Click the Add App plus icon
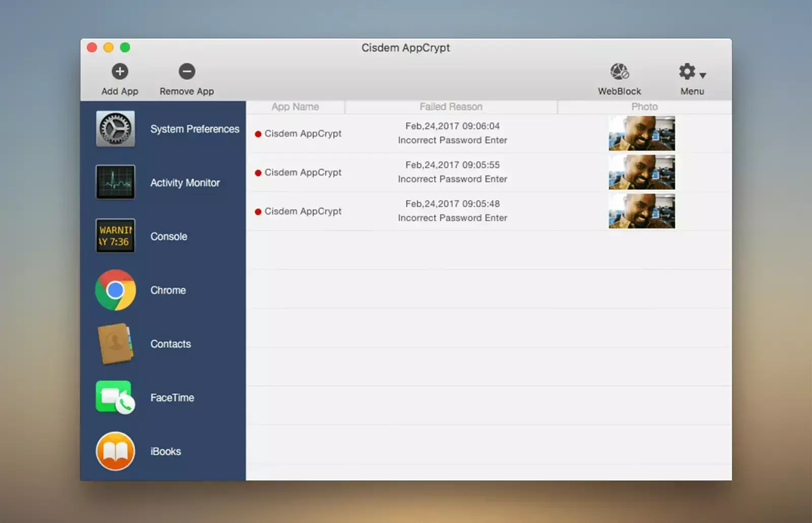 click(120, 72)
